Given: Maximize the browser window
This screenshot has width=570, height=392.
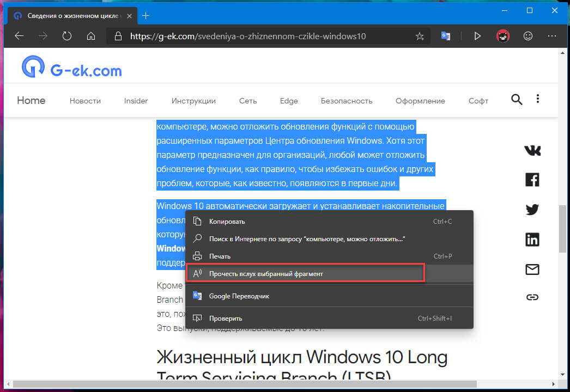Looking at the screenshot, I should click(x=530, y=10).
